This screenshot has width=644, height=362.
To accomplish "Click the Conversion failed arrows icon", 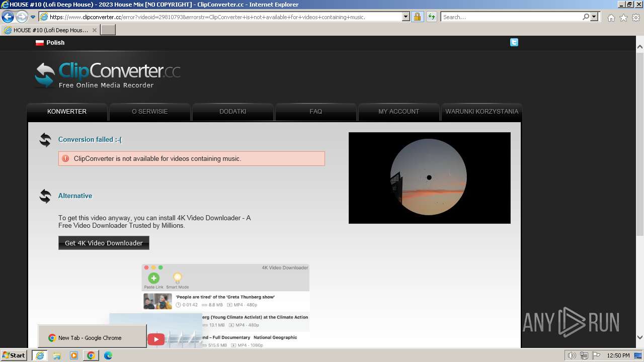I will pyautogui.click(x=45, y=140).
